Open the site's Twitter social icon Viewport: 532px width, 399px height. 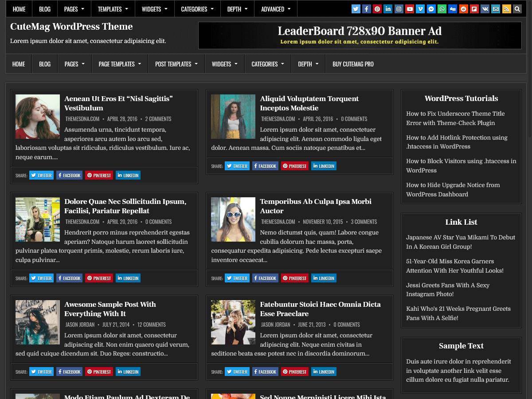(x=355, y=8)
